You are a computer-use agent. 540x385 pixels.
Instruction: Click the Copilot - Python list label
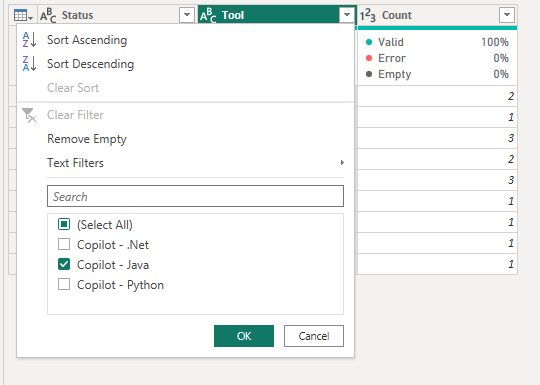tap(120, 285)
